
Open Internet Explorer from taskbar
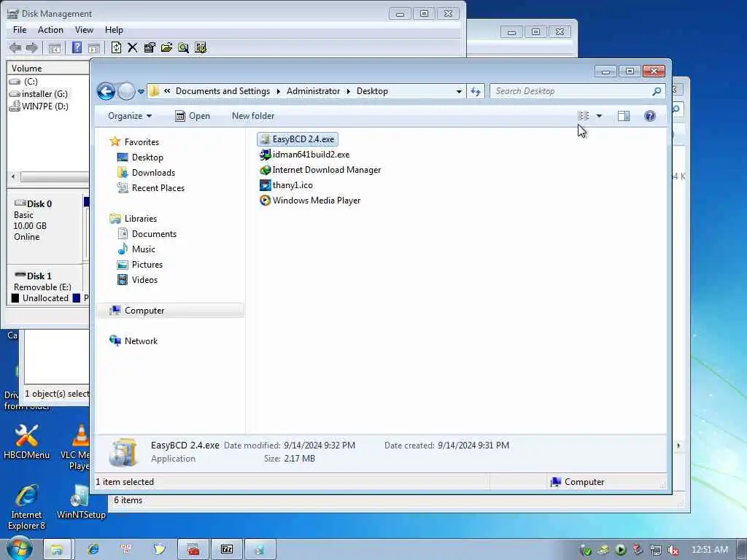(x=93, y=550)
